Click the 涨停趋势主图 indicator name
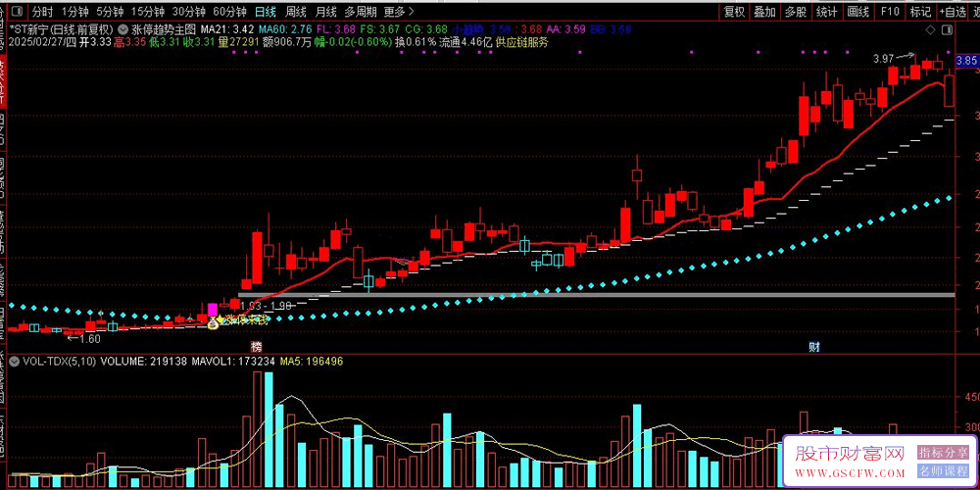Image resolution: width=980 pixels, height=490 pixels. coord(165,28)
